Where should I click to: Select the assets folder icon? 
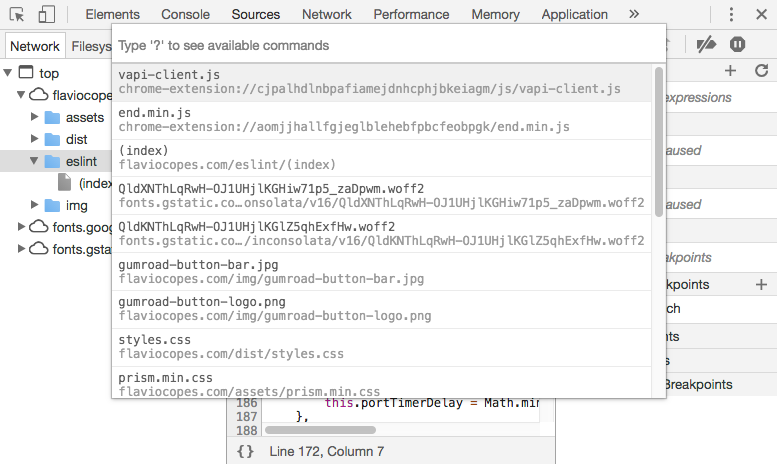[x=52, y=117]
